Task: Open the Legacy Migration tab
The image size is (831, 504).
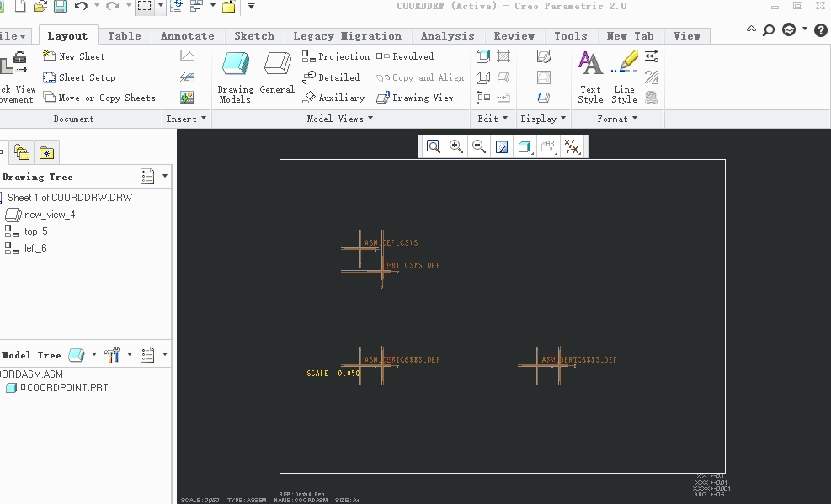Action: (347, 36)
